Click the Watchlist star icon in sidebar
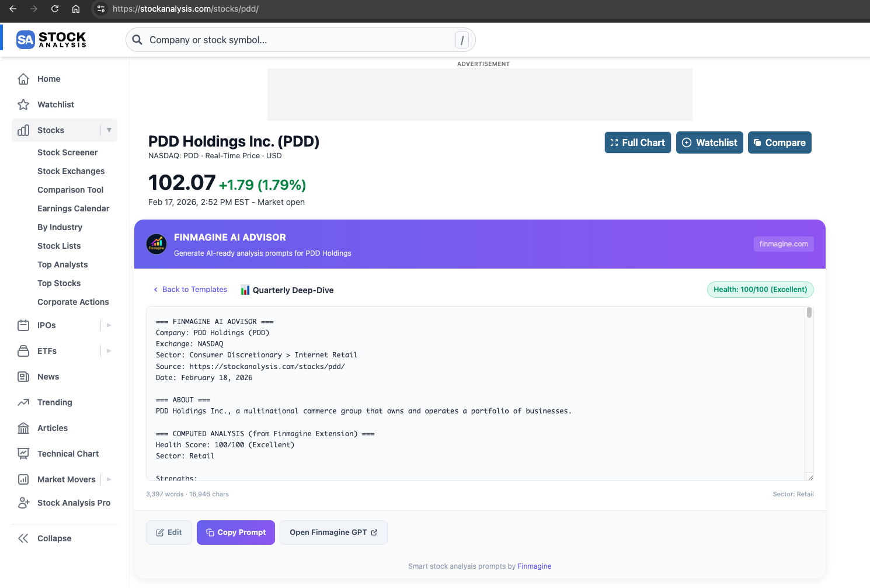 click(x=23, y=105)
